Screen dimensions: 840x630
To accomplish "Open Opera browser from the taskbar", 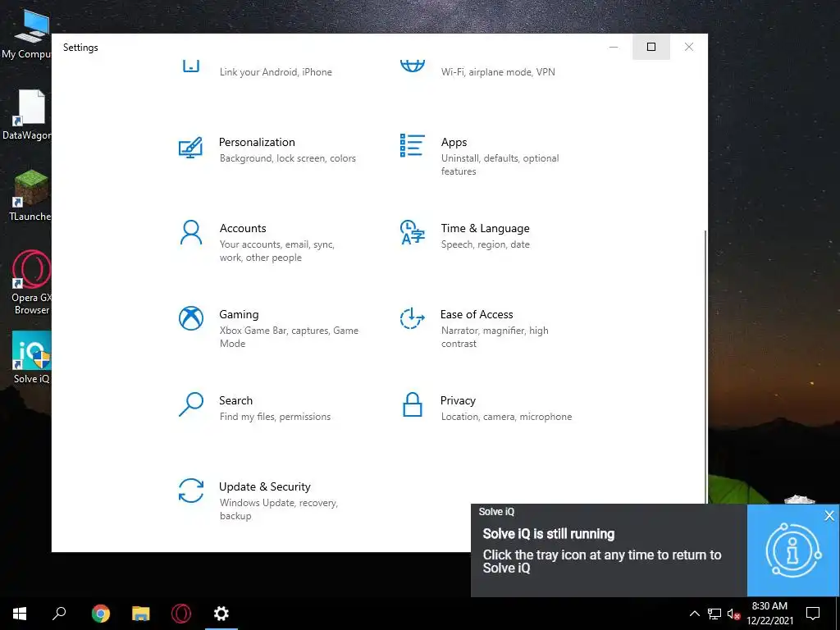I will pos(181,614).
